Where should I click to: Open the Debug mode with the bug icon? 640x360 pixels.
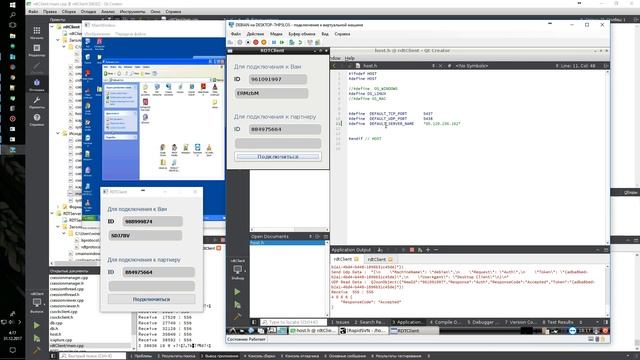37,85
